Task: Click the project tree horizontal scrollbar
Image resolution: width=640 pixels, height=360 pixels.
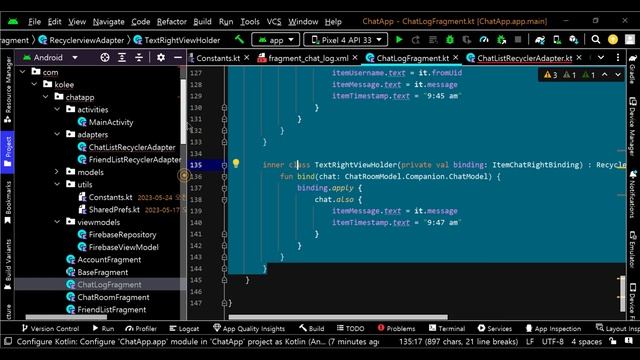Action: 66,317
